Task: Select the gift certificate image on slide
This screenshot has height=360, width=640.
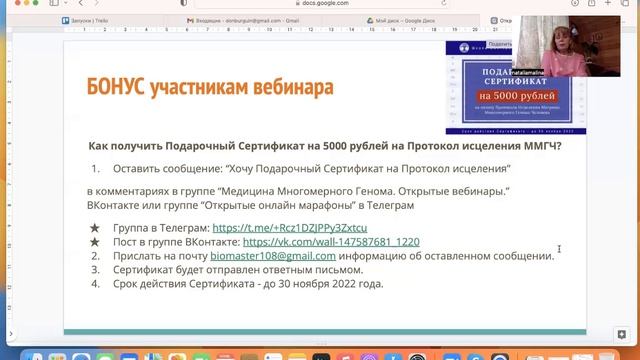Action: pos(516,88)
